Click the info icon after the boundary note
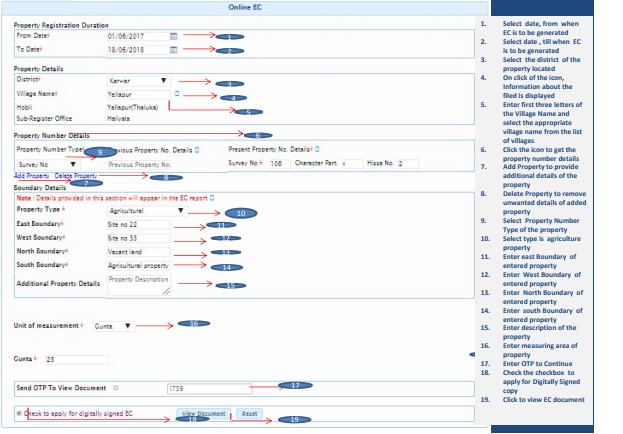Viewport: 623px width, 434px height. pos(212,198)
